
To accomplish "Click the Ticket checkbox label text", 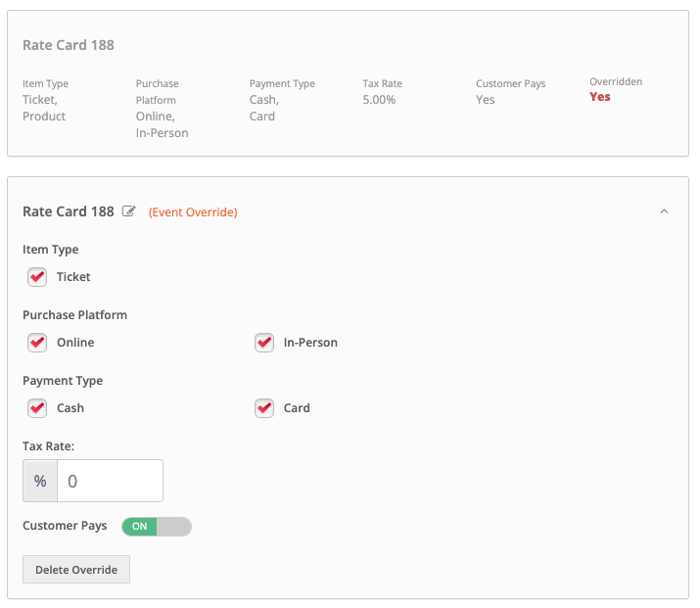I will (73, 277).
